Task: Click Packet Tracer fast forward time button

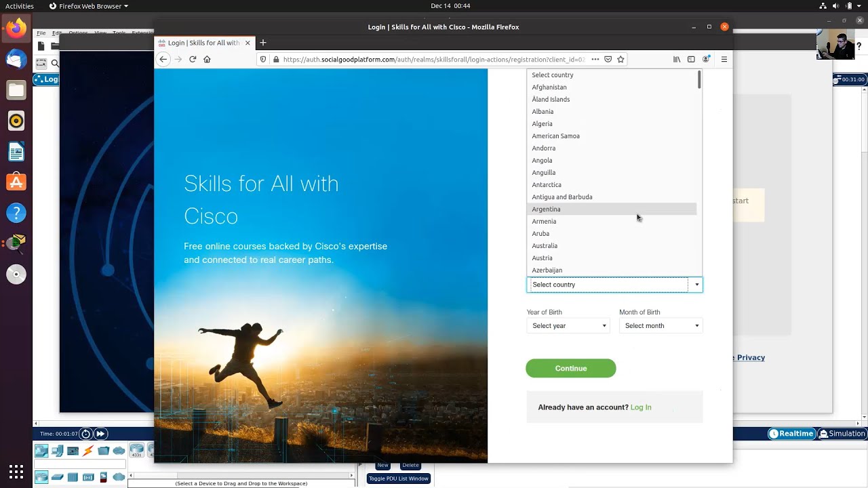Action: (100, 434)
